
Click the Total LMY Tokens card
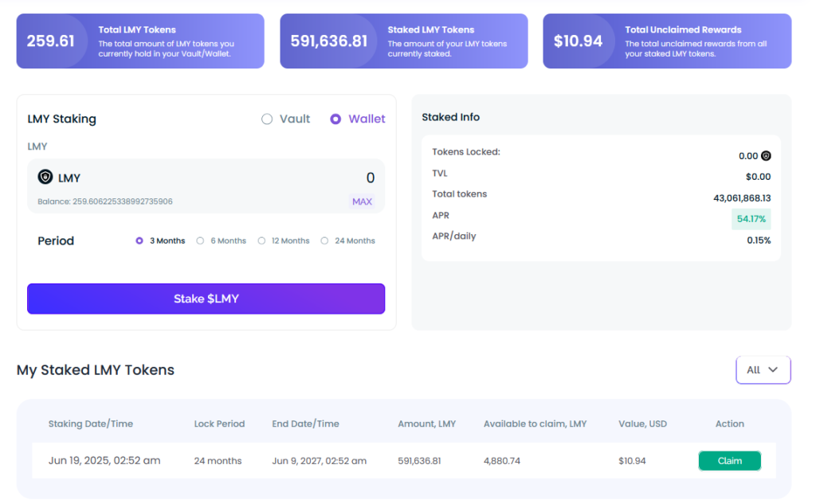click(x=140, y=41)
